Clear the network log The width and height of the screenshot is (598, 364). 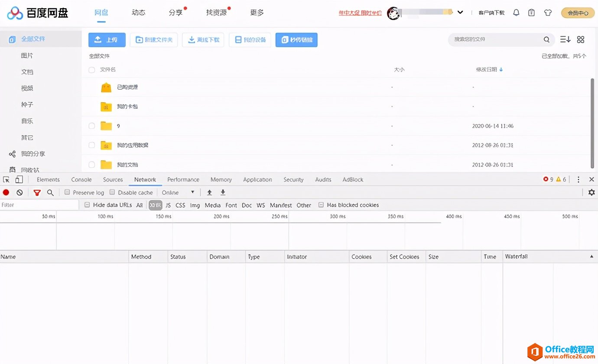click(19, 192)
